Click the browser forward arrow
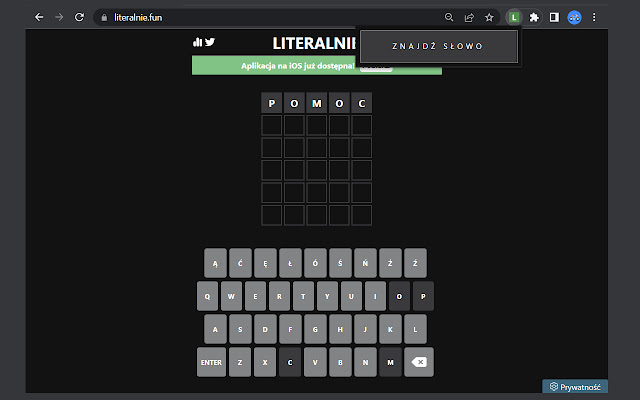 pyautogui.click(x=59, y=17)
